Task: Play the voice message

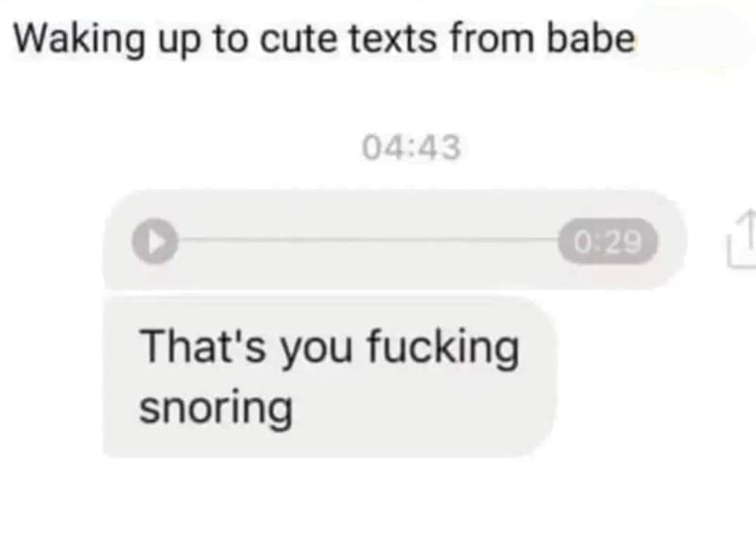Action: point(155,241)
